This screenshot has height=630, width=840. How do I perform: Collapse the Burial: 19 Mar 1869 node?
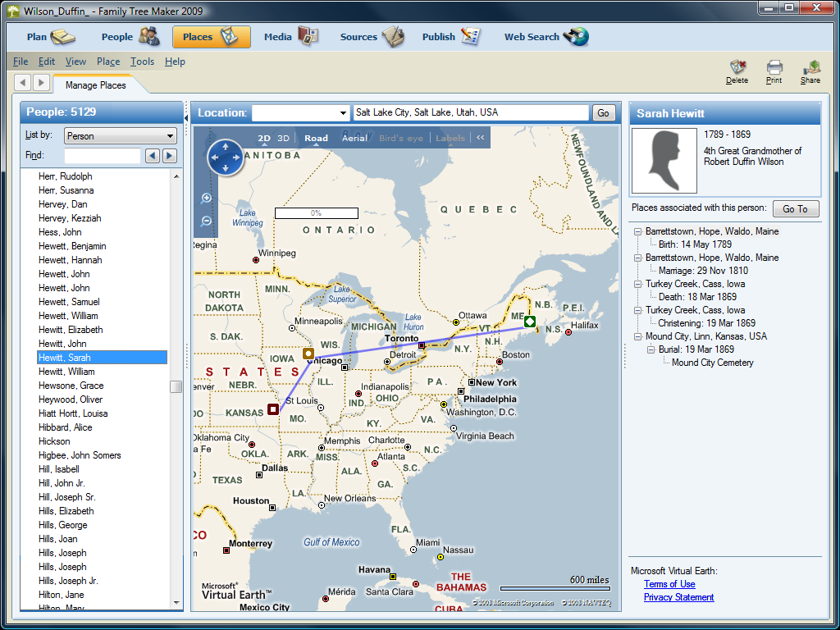pyautogui.click(x=651, y=349)
